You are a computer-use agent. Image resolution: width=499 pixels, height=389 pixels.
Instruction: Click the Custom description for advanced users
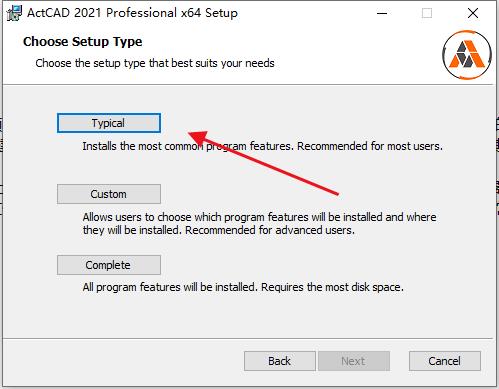[x=259, y=224]
